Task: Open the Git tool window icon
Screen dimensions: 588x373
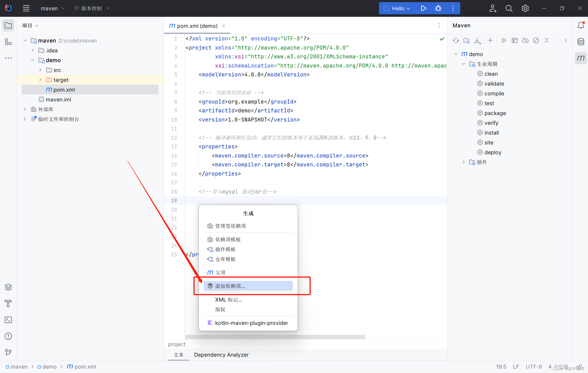Action: [8, 352]
